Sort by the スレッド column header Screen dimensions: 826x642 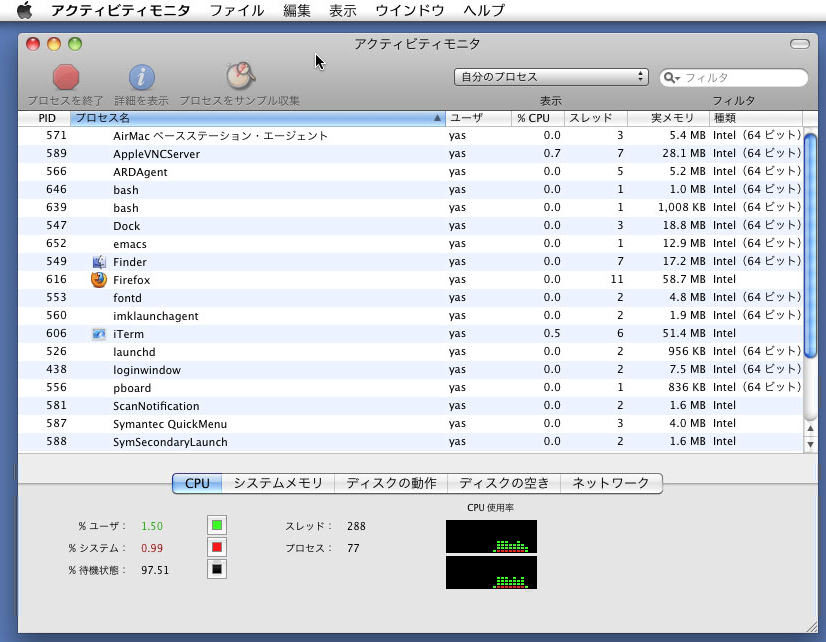[596, 118]
